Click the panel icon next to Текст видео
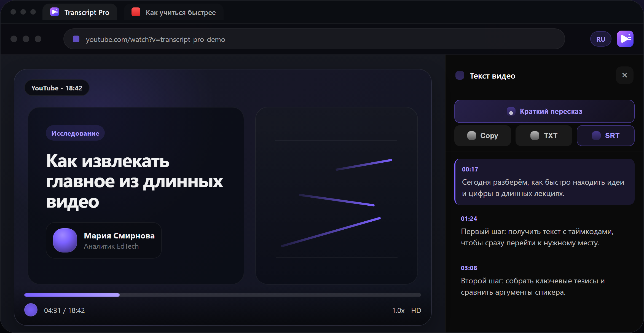644x333 pixels. (x=460, y=75)
